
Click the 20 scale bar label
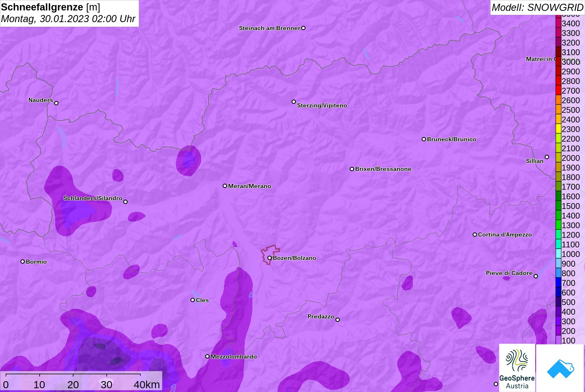click(73, 384)
